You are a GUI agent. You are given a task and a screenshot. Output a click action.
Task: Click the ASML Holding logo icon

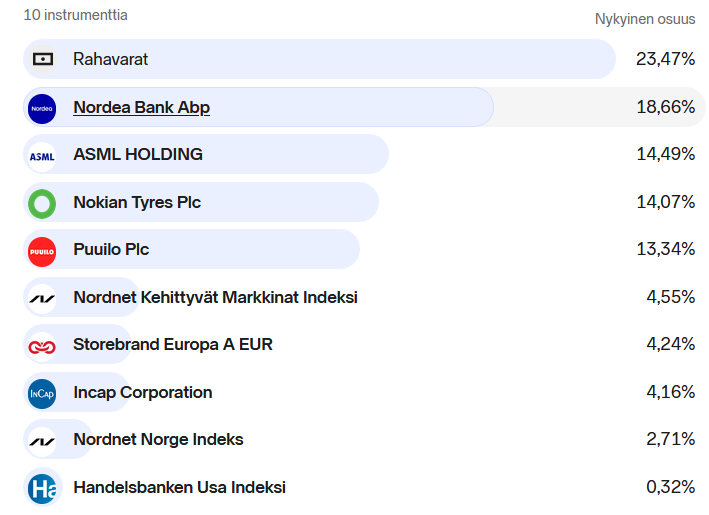pyautogui.click(x=42, y=155)
